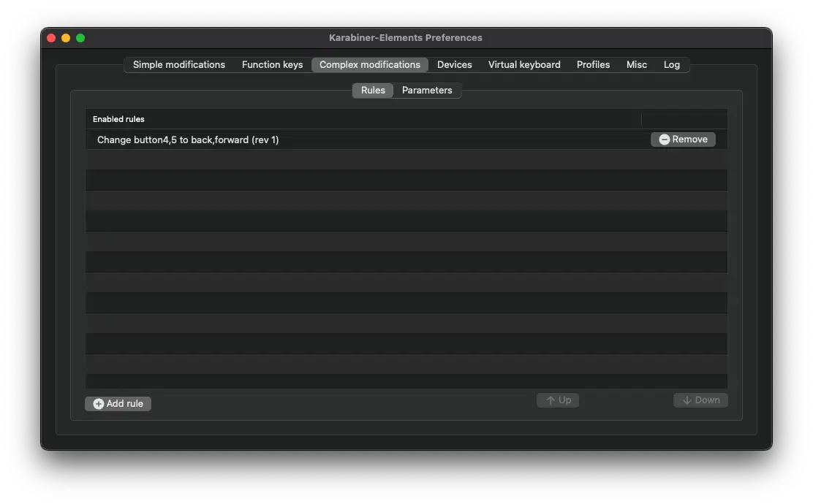Switch to the Parameters sub-tab

(427, 90)
